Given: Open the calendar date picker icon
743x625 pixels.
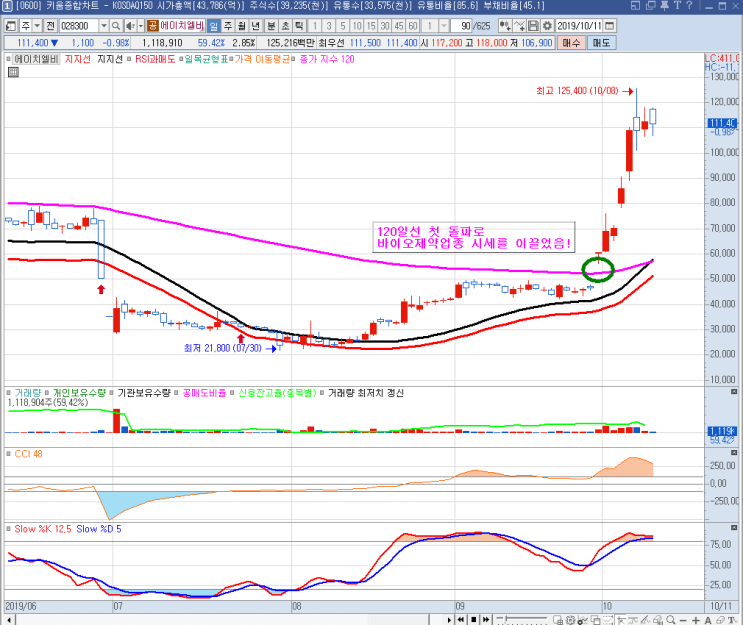Looking at the screenshot, I should tap(610, 26).
